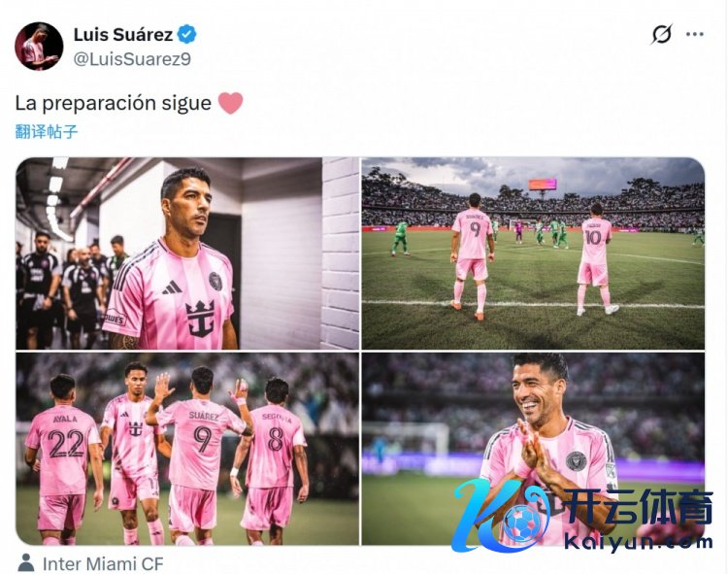Click the person tag icon beside Inter Miami CF
Image resolution: width=728 pixels, height=574 pixels.
pyautogui.click(x=26, y=563)
